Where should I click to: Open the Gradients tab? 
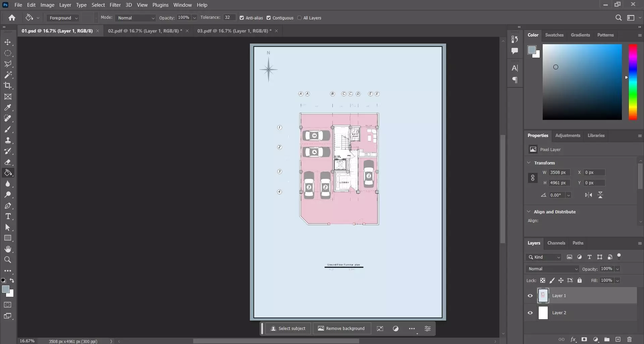pos(580,35)
